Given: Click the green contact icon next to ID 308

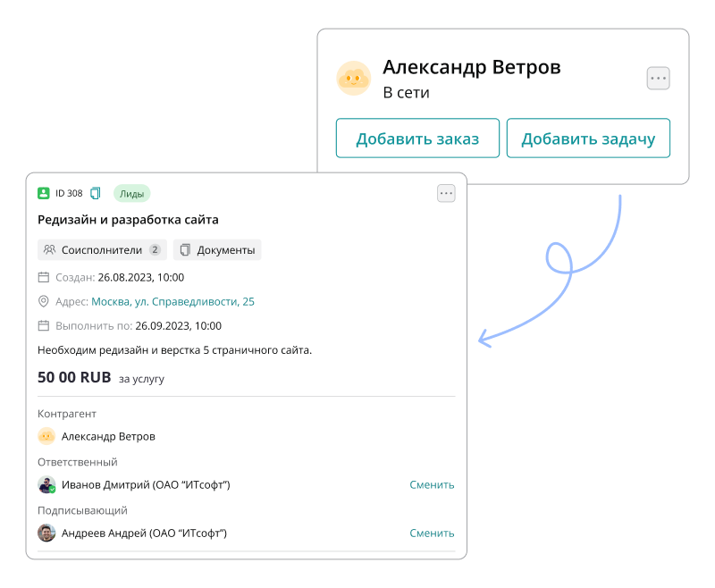Looking at the screenshot, I should 43,193.
